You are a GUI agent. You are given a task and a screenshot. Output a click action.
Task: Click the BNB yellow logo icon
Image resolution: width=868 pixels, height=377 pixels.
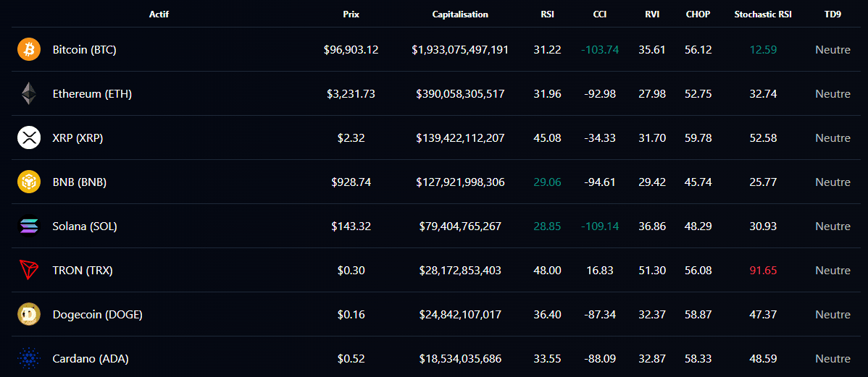(x=29, y=182)
